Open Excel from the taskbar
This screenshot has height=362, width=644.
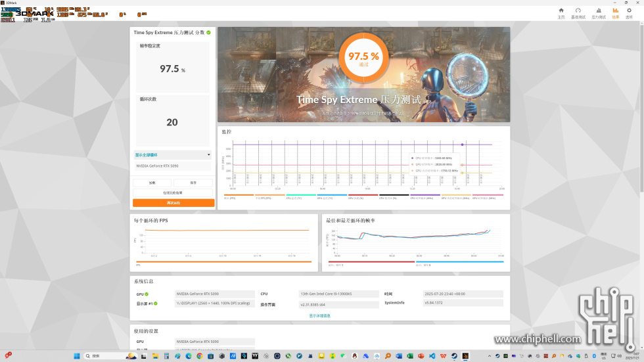coord(410,356)
